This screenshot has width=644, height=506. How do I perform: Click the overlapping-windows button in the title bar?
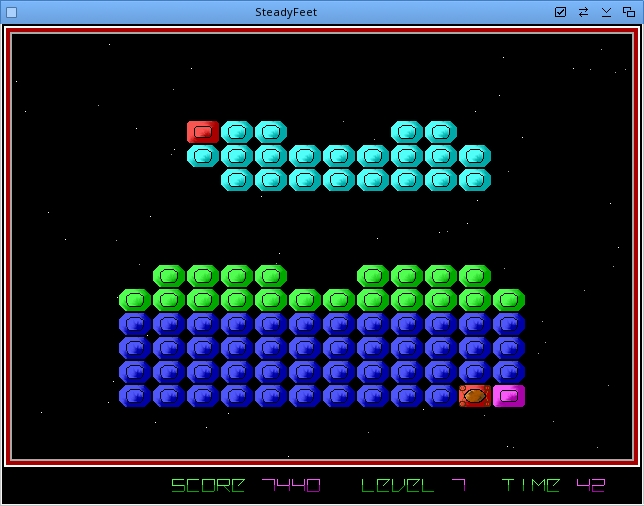629,12
